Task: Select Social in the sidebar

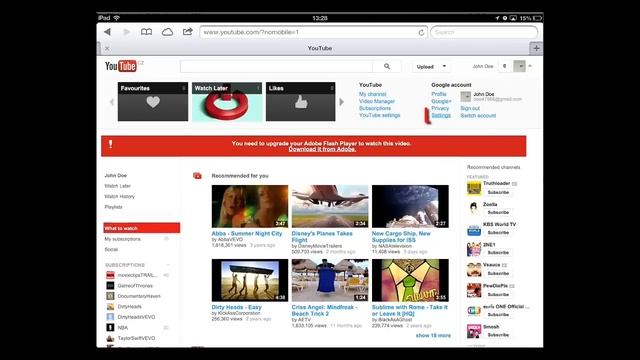Action: 111,249
